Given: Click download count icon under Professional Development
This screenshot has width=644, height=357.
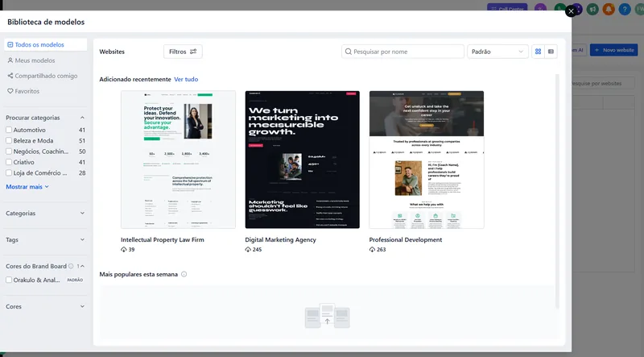Looking at the screenshot, I should [372, 249].
